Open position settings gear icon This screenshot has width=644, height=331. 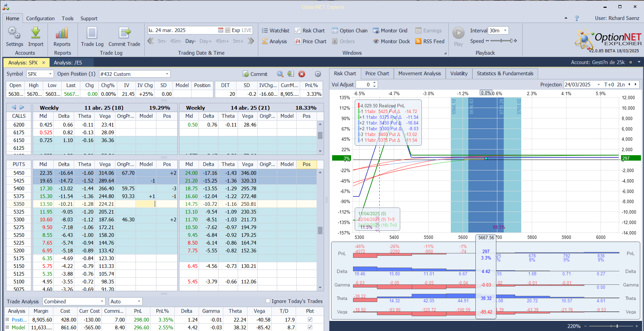(318, 74)
